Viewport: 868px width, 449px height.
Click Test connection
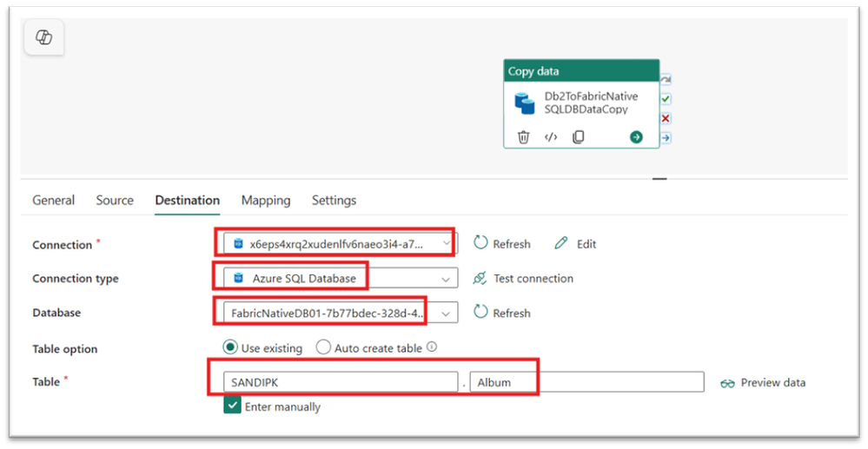point(523,279)
